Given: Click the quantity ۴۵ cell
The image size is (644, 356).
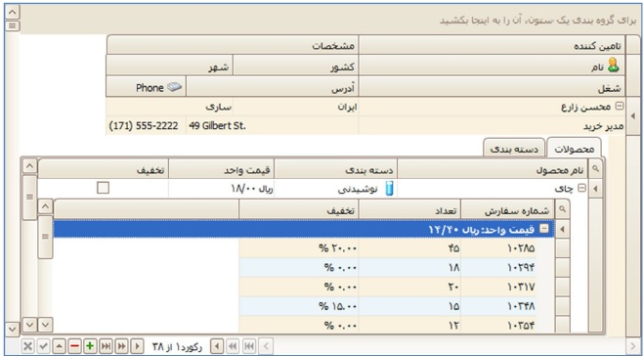Looking at the screenshot, I should point(409,248).
